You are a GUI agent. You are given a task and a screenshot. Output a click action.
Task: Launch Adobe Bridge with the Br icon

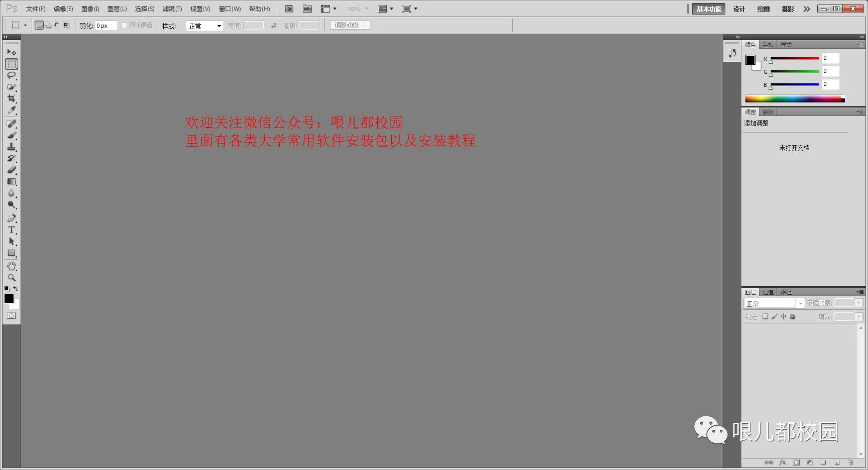[289, 9]
